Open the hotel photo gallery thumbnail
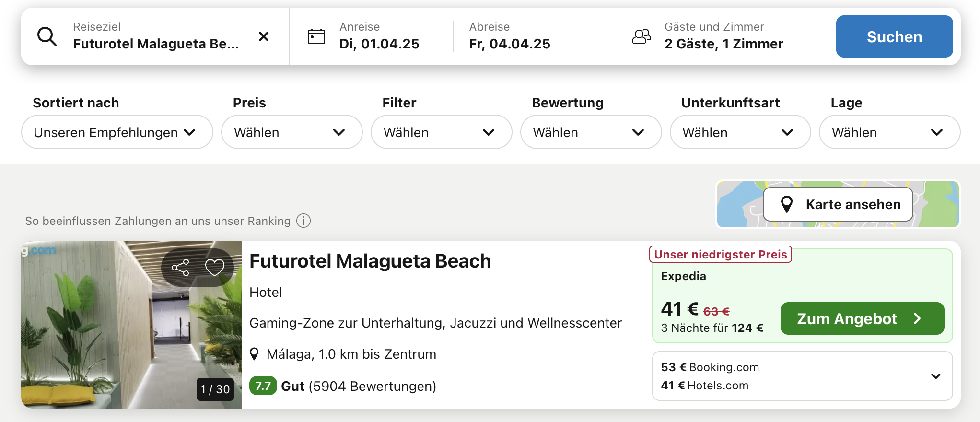The image size is (980, 422). click(x=131, y=325)
